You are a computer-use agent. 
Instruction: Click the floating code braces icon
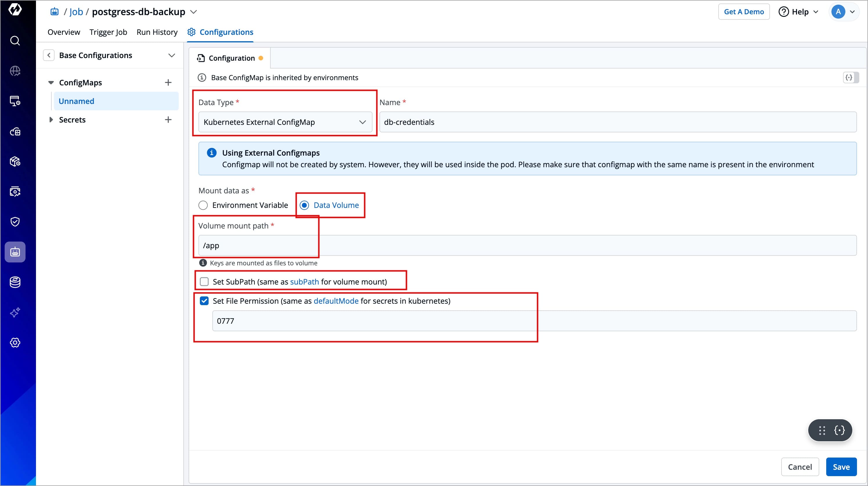coord(839,430)
